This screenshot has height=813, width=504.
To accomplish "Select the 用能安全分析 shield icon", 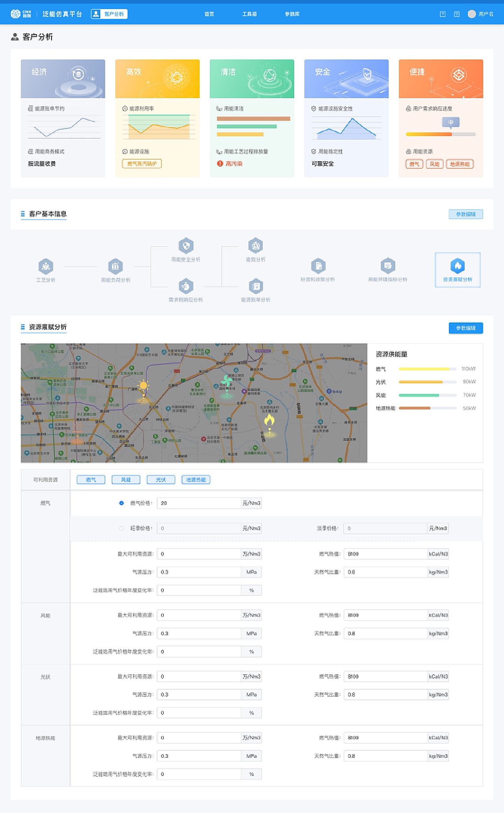I will [x=186, y=246].
